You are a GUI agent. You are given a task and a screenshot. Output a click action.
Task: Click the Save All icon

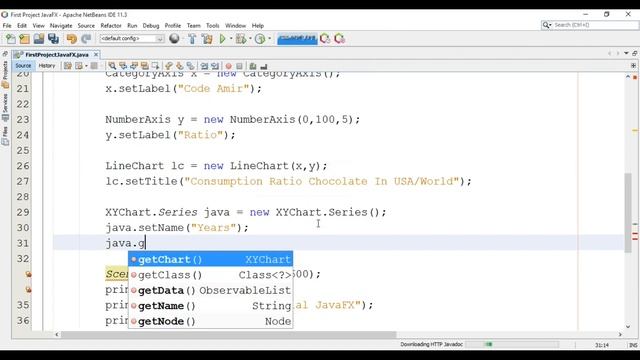pos(53,39)
